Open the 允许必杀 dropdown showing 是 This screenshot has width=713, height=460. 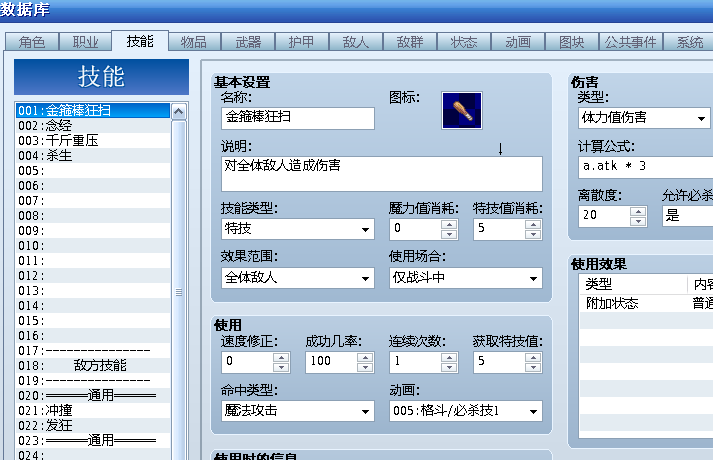click(x=688, y=216)
